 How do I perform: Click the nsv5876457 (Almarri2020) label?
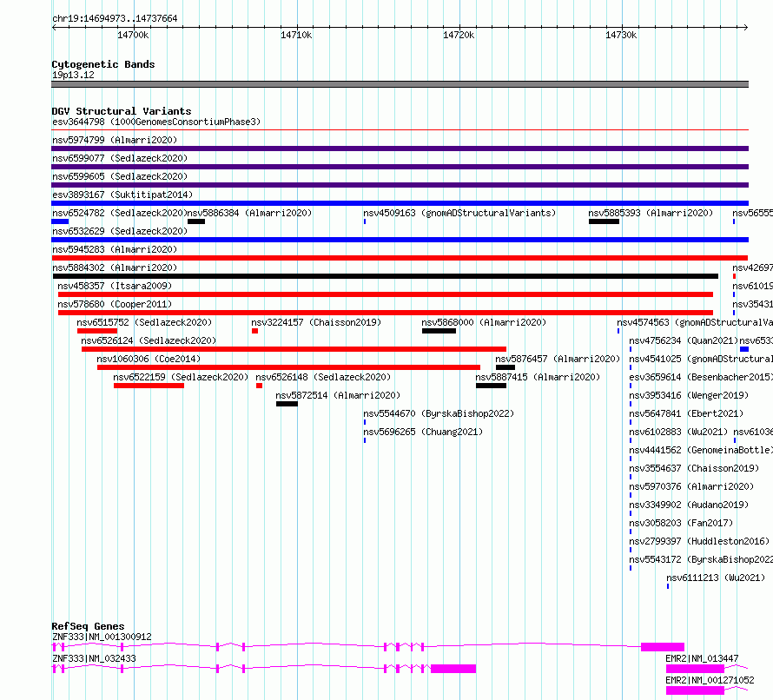[x=558, y=359]
